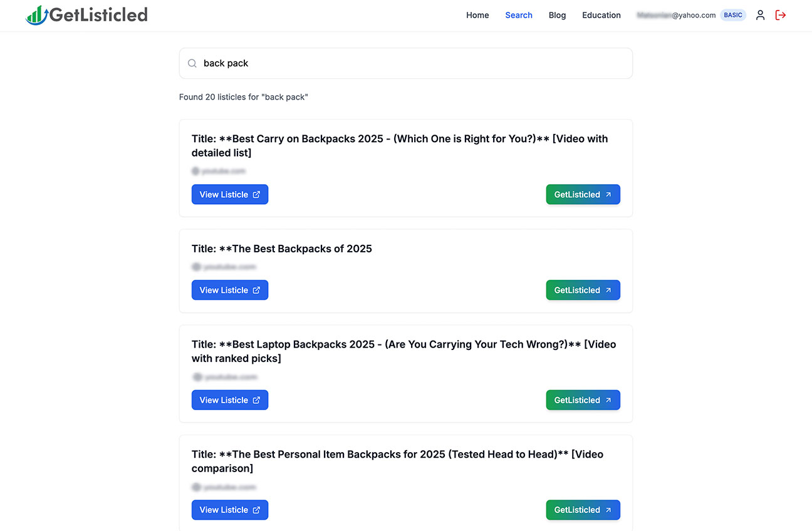Go to the Home page
812x531 pixels.
coord(477,15)
